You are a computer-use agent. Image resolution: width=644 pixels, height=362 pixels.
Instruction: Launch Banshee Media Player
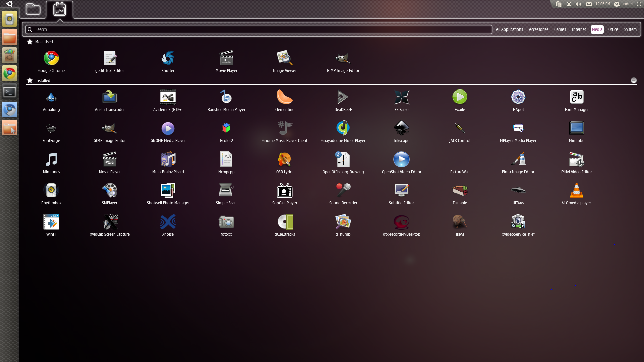coord(226,97)
